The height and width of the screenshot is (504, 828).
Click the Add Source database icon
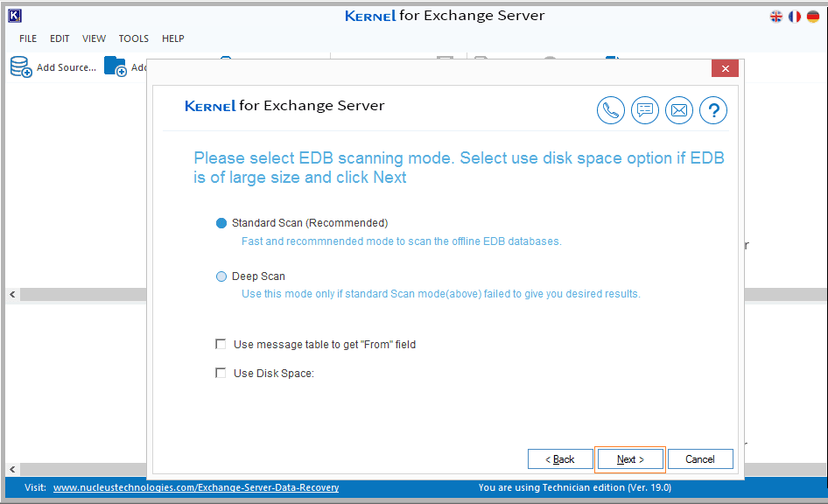click(x=21, y=67)
